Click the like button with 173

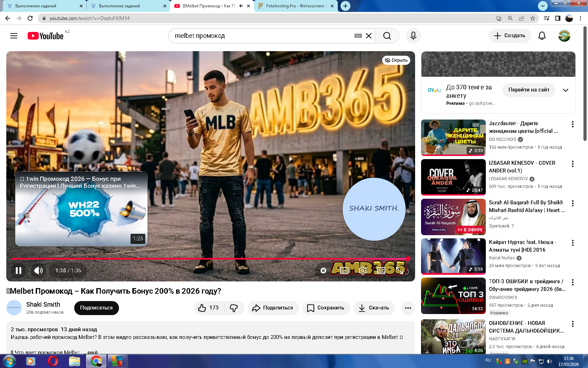(x=209, y=308)
